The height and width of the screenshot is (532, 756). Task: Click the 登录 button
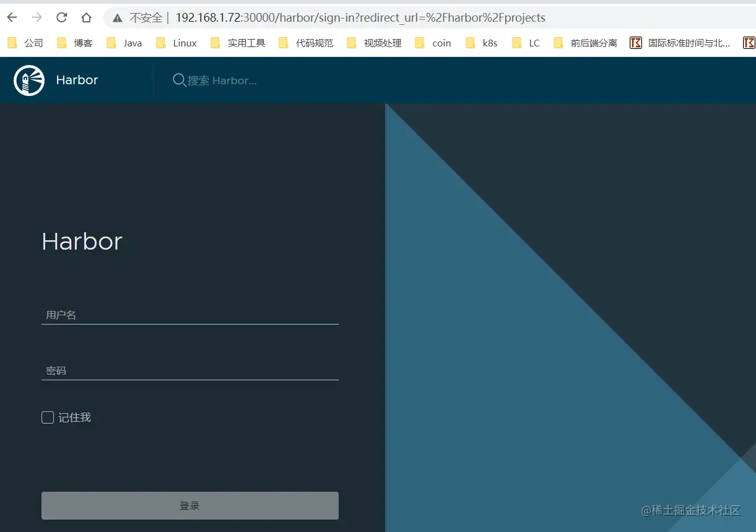[190, 505]
